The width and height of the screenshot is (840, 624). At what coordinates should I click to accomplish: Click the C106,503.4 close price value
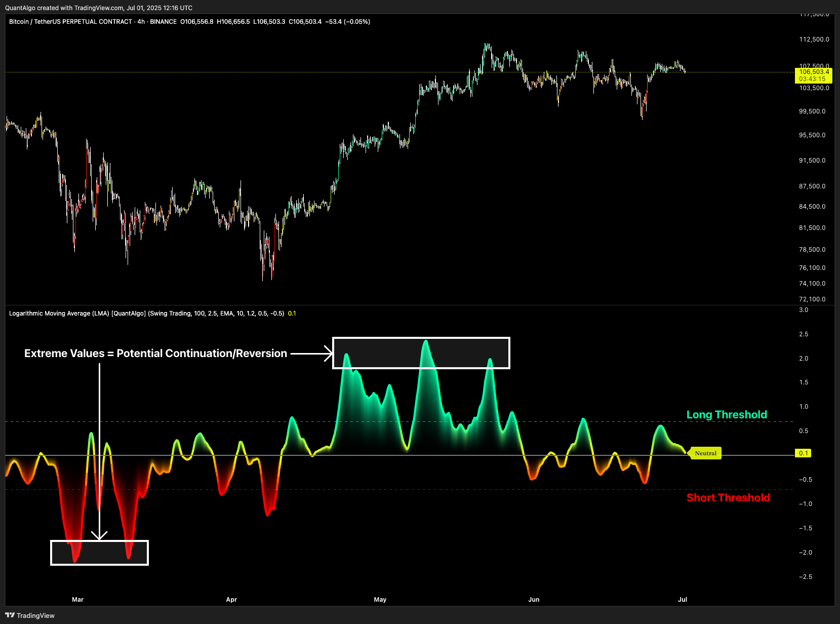click(x=305, y=22)
